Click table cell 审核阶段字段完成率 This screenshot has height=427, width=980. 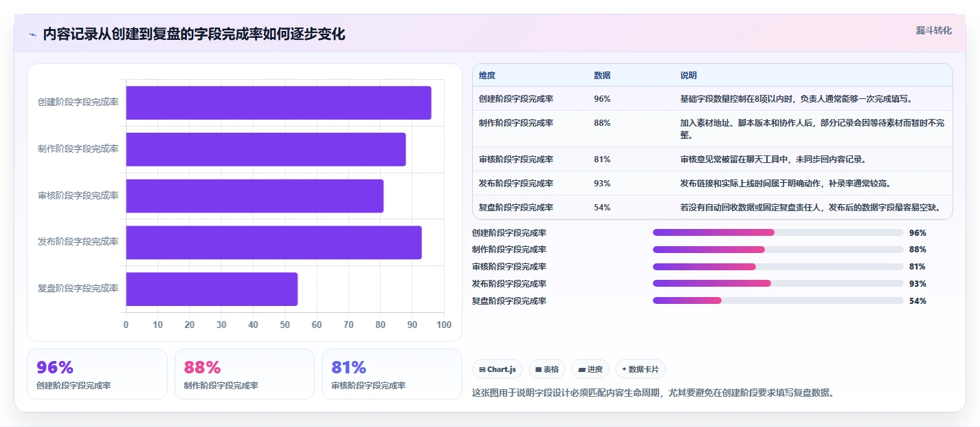(516, 159)
